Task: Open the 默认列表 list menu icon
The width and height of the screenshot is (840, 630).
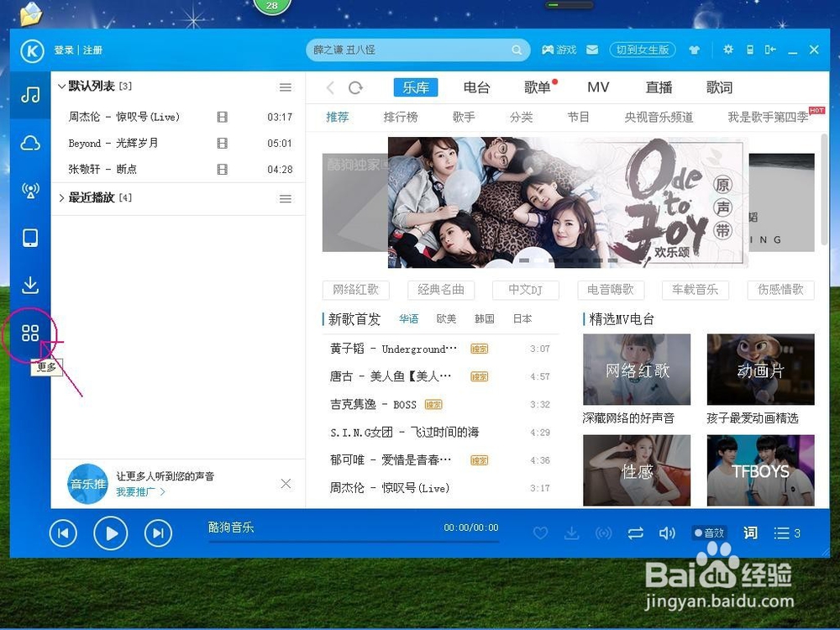Action: (286, 87)
